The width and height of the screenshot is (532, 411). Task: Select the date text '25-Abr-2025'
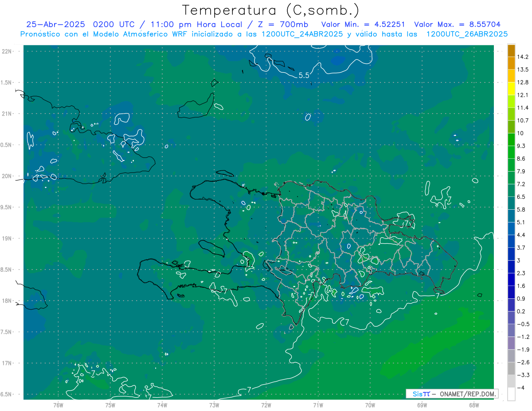pyautogui.click(x=56, y=24)
